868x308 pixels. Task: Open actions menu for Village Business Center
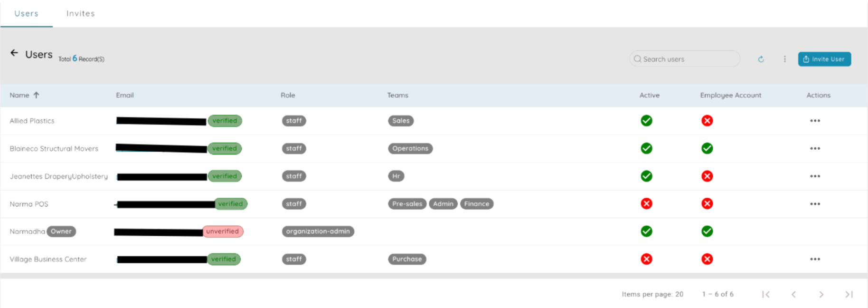click(x=815, y=259)
